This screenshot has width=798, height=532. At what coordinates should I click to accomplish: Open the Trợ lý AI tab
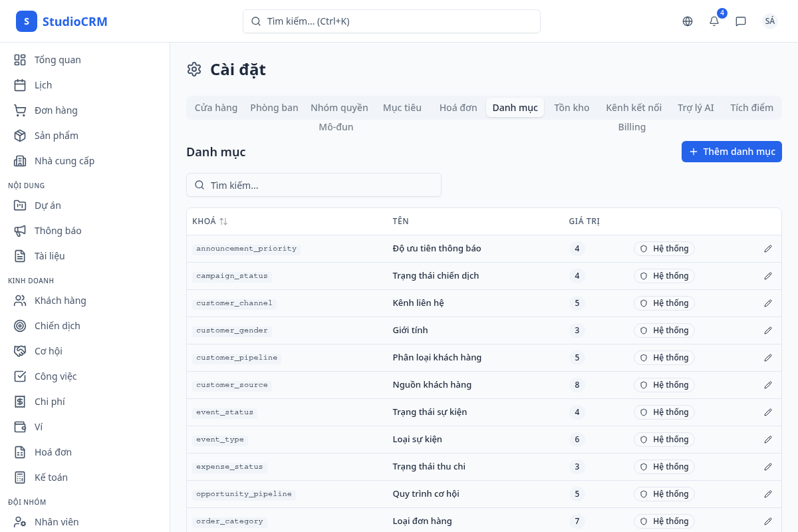pos(696,108)
